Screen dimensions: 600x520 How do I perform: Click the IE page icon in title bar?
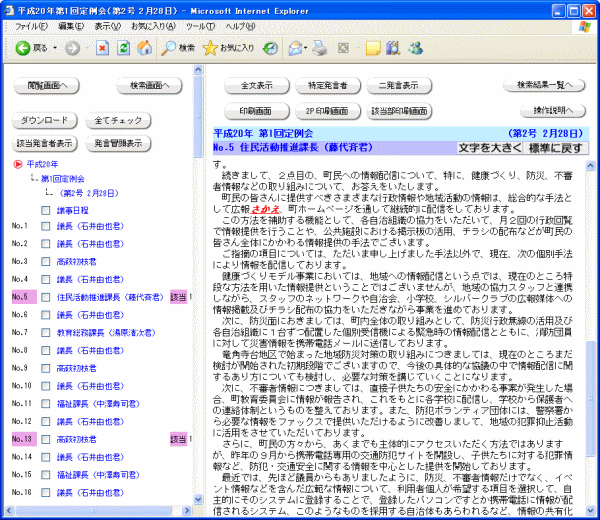pyautogui.click(x=9, y=11)
